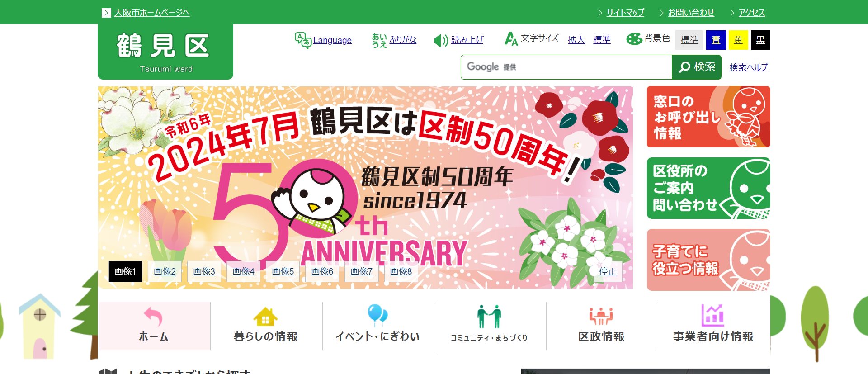Click the home return arrow icon
This screenshot has height=374, width=868.
(x=153, y=317)
